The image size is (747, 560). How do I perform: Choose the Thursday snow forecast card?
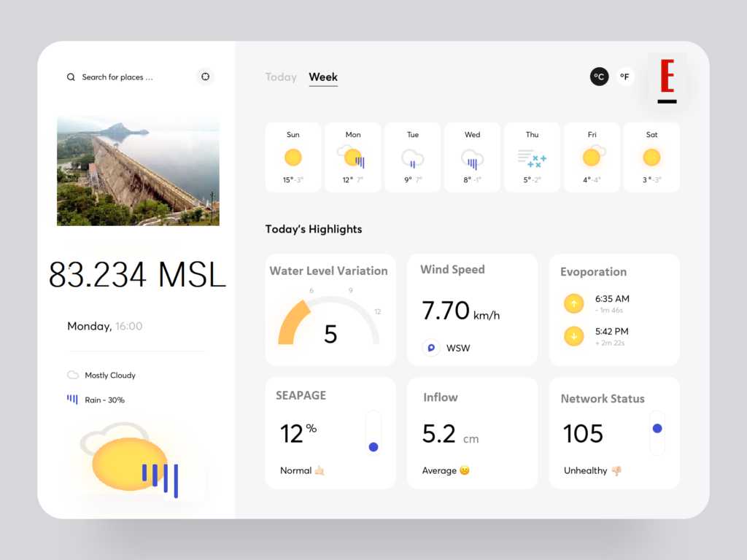[x=533, y=157]
